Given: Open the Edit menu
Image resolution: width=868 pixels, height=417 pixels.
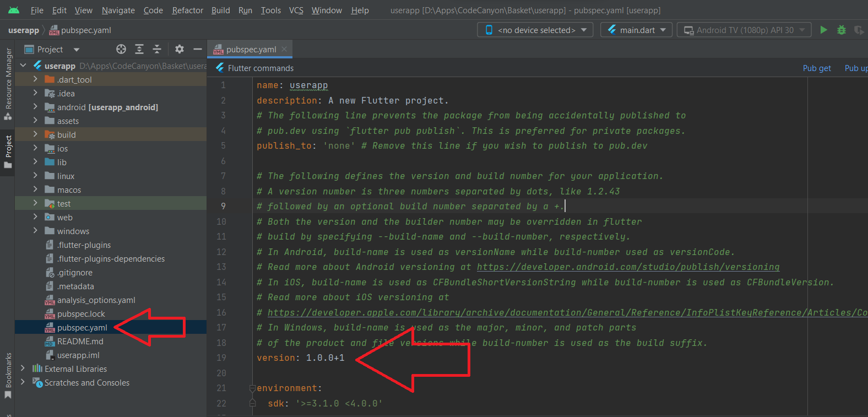Looking at the screenshot, I should pos(59,10).
